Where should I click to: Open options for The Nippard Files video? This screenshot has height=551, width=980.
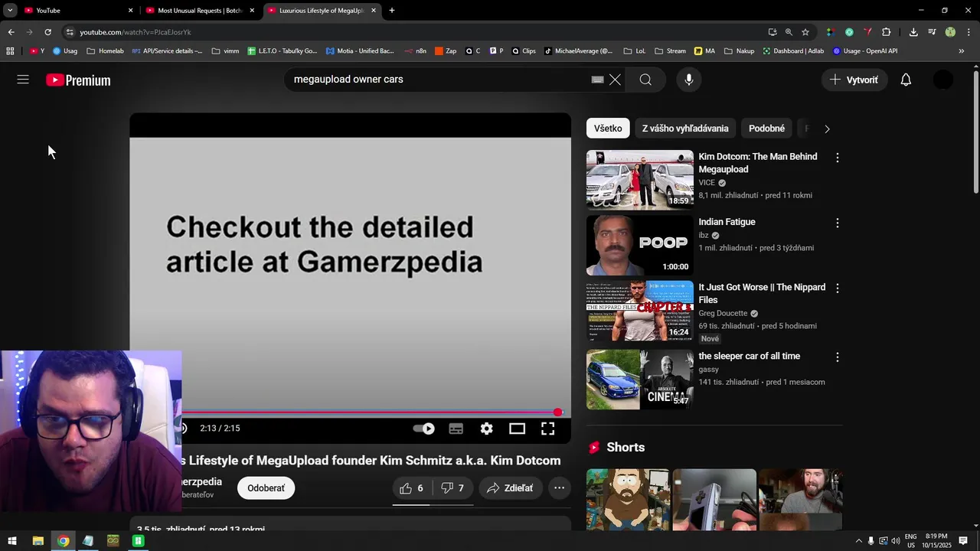[838, 289]
